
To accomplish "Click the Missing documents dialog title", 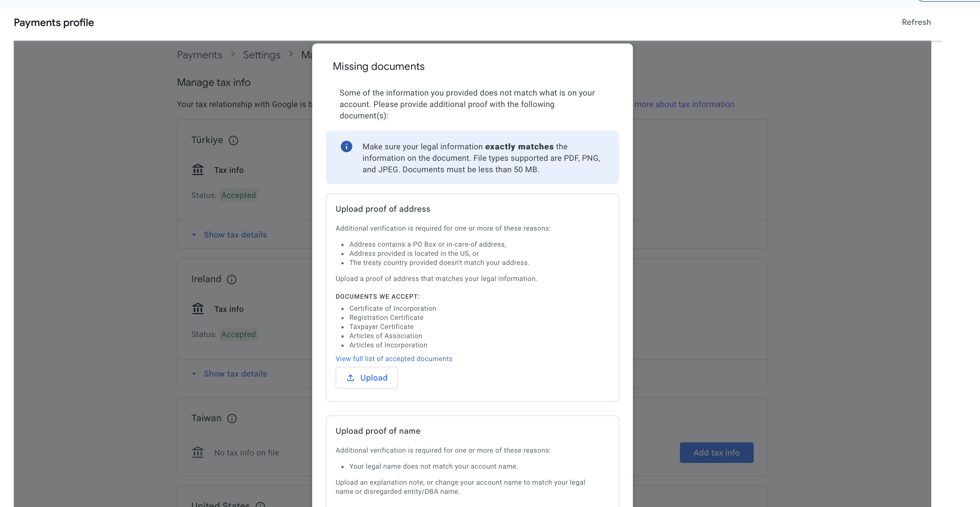I will (379, 66).
